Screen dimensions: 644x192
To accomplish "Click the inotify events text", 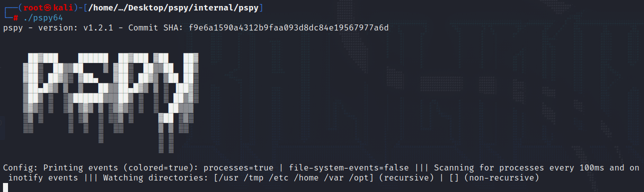I will (x=43, y=178).
